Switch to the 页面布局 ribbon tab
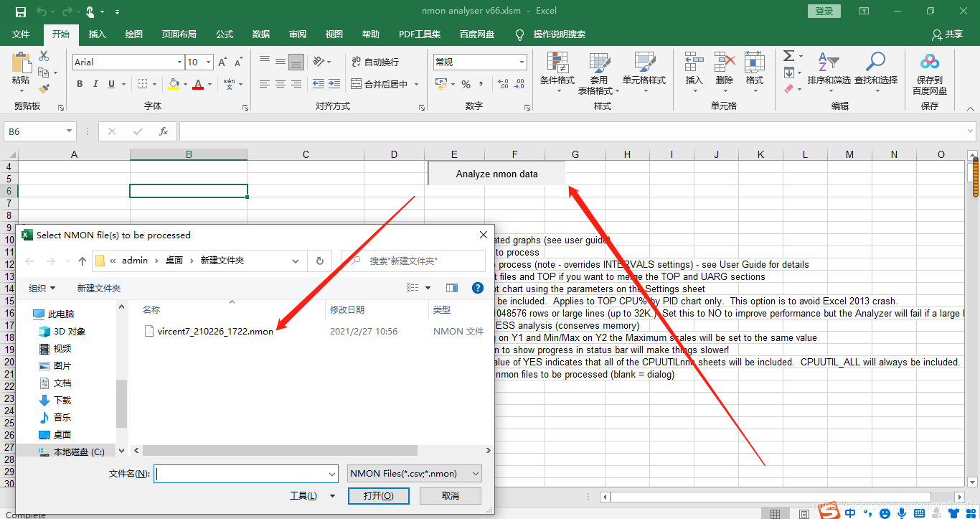 179,34
